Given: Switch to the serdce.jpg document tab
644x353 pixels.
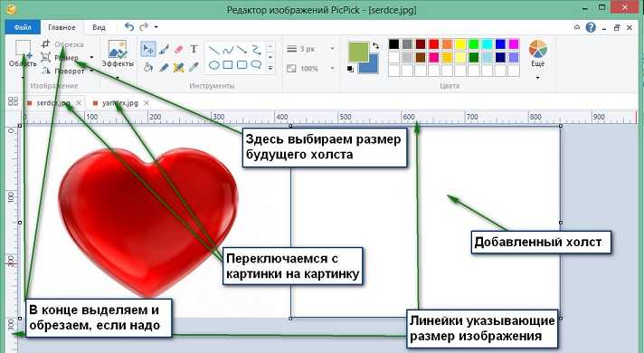Looking at the screenshot, I should tap(53, 103).
